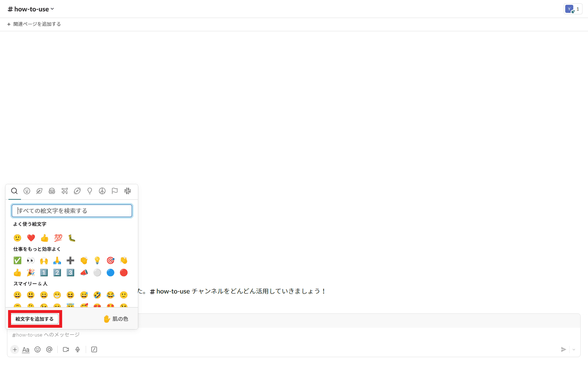Pick the green check mark emoji
Image resolution: width=588 pixels, height=366 pixels.
click(x=17, y=260)
